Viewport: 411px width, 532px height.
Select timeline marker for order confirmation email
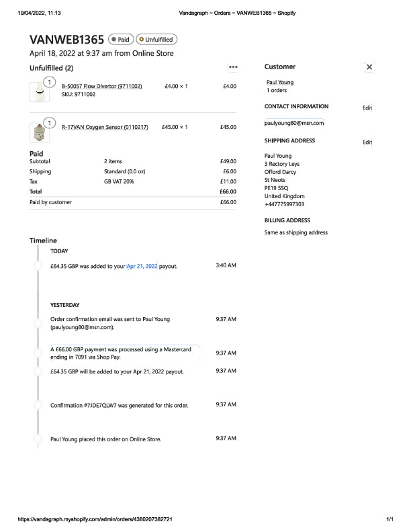(x=38, y=323)
